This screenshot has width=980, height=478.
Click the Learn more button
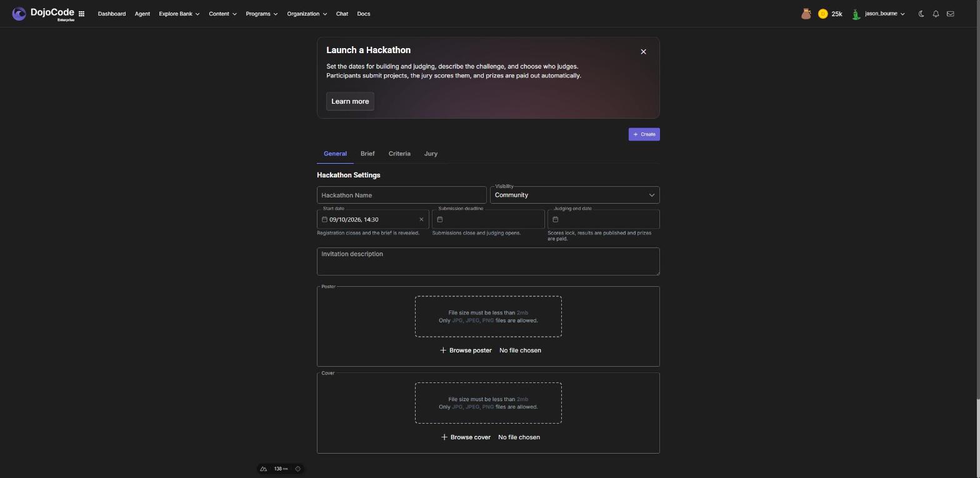pyautogui.click(x=350, y=101)
